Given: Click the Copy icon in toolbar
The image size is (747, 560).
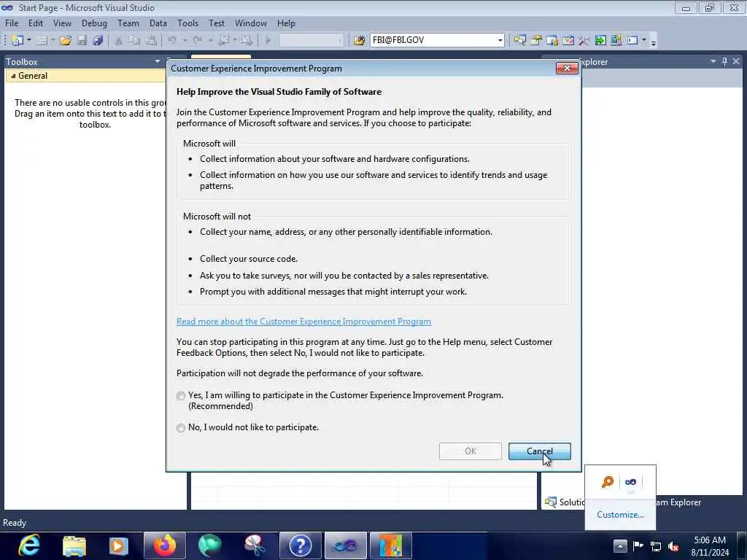Looking at the screenshot, I should (135, 41).
